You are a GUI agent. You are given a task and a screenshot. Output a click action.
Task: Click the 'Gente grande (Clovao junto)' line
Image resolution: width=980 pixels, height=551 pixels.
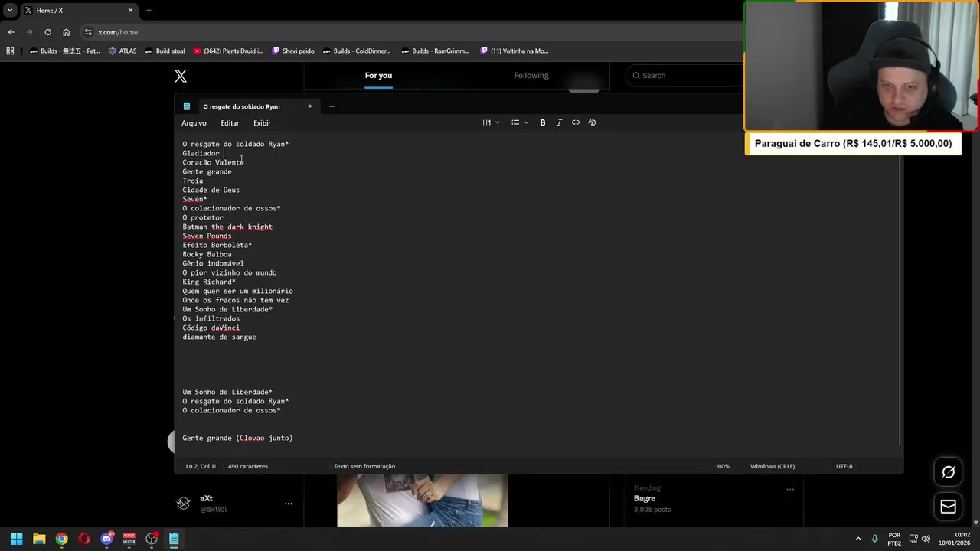pos(237,438)
